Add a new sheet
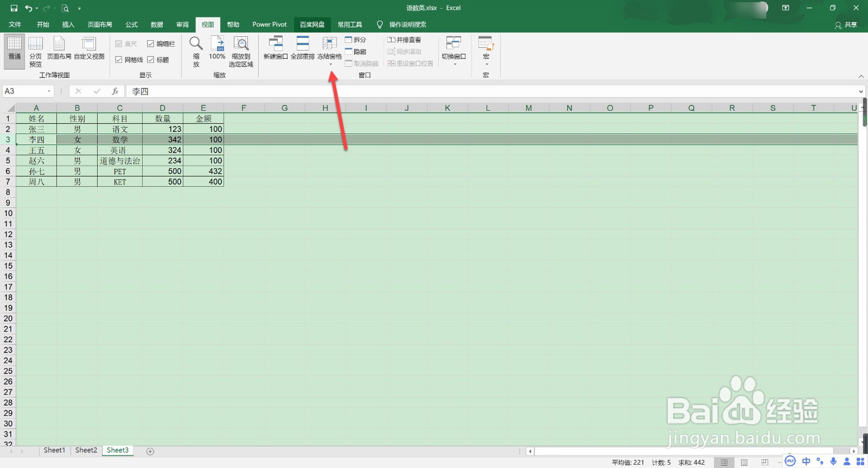The image size is (868, 468). [x=150, y=451]
